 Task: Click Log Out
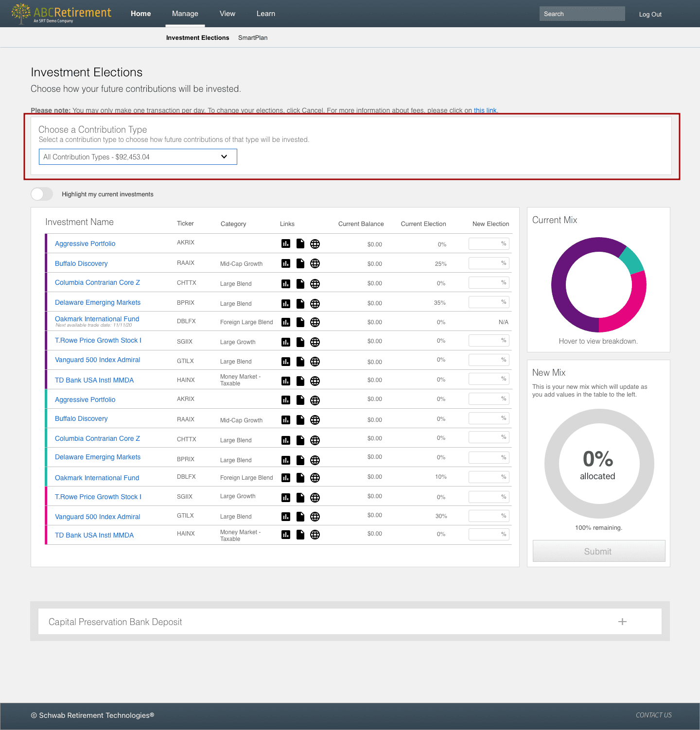coord(650,14)
